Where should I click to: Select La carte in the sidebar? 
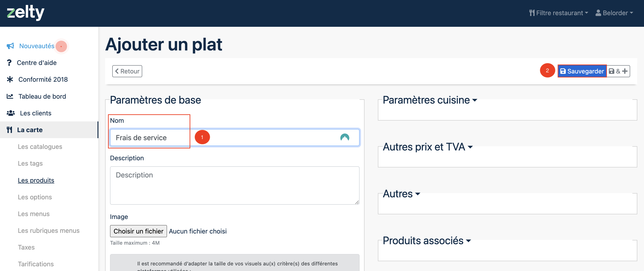click(49, 130)
